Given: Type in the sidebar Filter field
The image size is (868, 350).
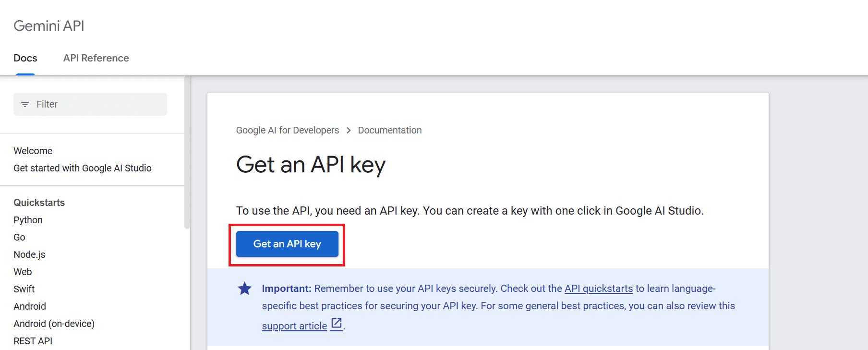Looking at the screenshot, I should [96, 104].
